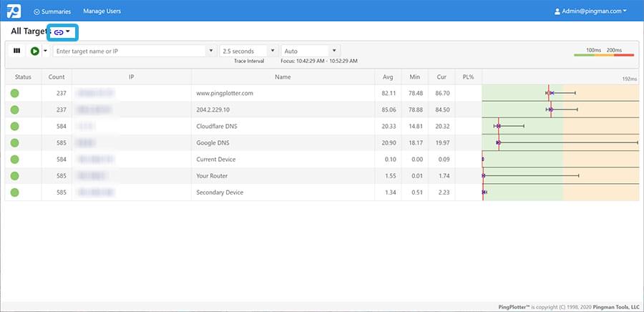Click the pause all targets icon
The image size is (644, 312).
click(x=17, y=51)
